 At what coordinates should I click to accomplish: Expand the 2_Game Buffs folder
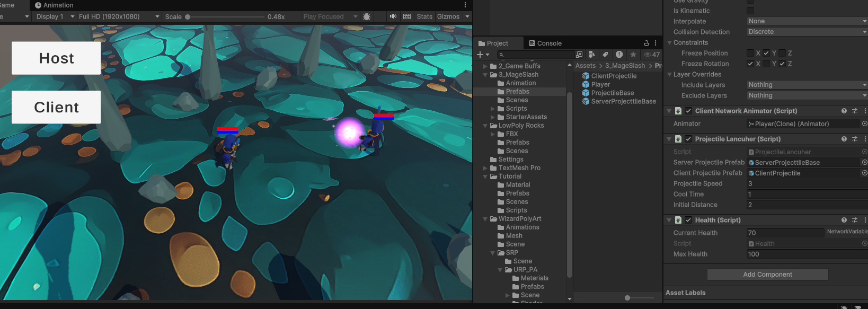coord(485,66)
